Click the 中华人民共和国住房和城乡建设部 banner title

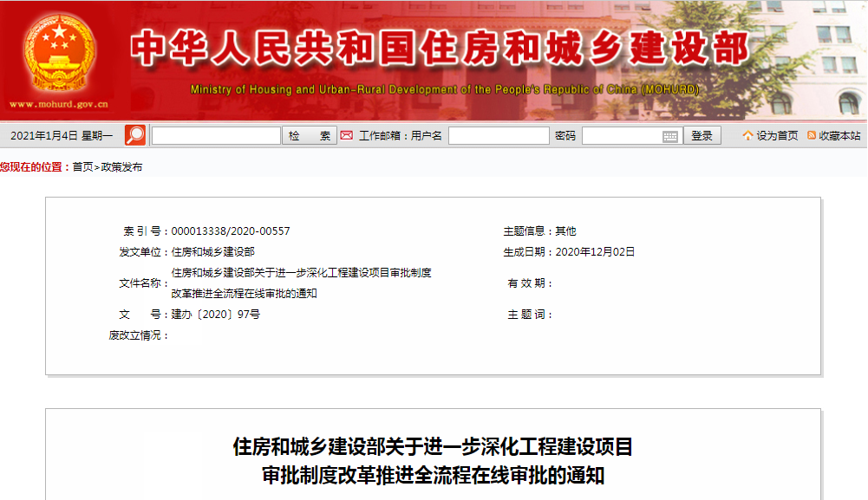[440, 48]
